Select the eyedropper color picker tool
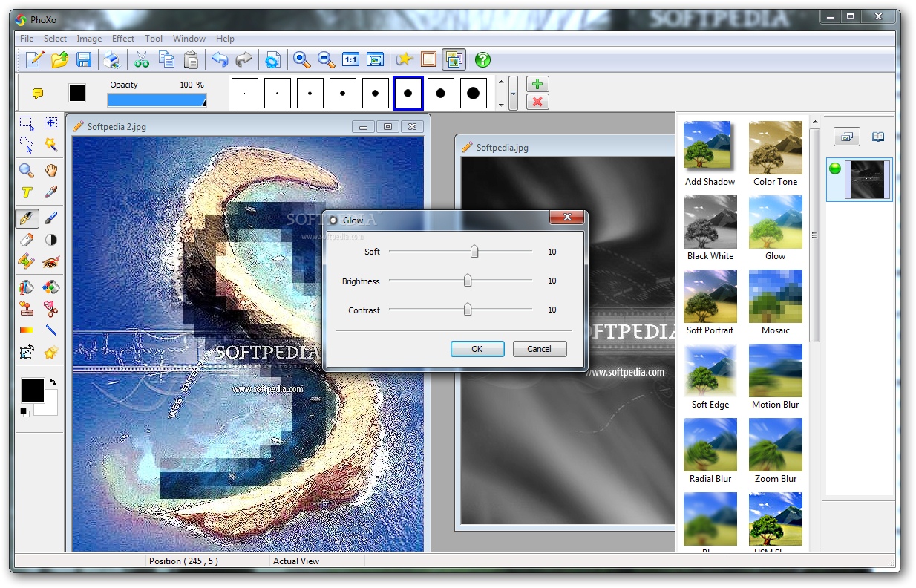Screen dimensions: 916x588 [x=50, y=192]
